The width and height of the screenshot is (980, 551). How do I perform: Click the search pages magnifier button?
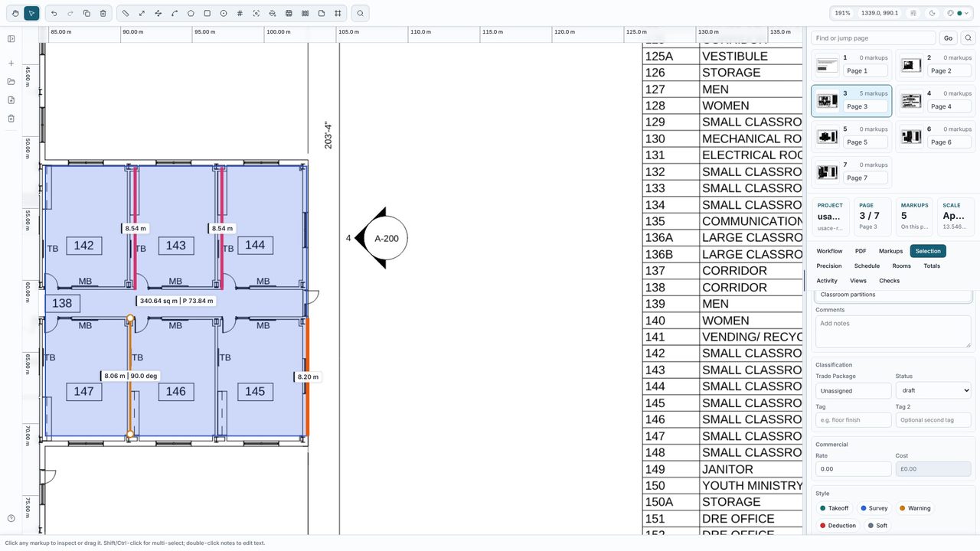pos(968,38)
